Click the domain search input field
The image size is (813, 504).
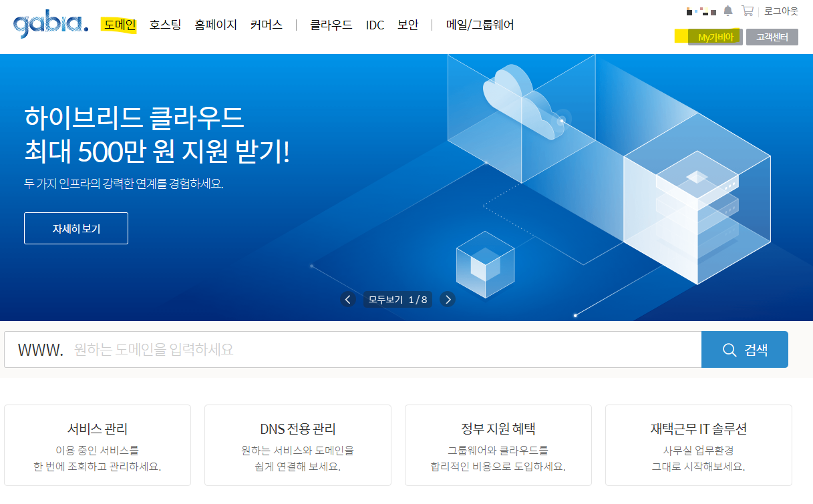pyautogui.click(x=334, y=349)
